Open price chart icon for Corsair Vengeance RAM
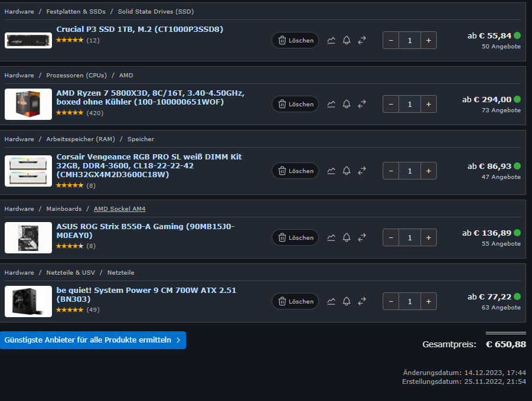This screenshot has width=532, height=401. coord(331,171)
